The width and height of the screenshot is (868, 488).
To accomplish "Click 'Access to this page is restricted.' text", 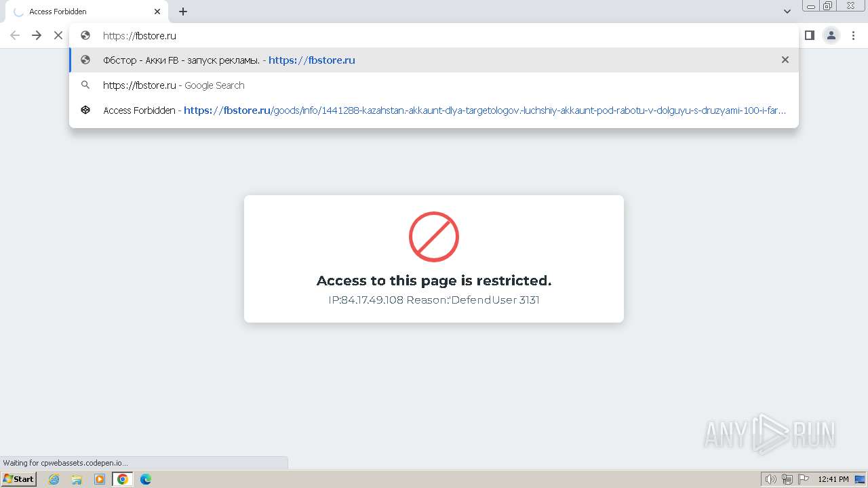I will click(x=434, y=281).
